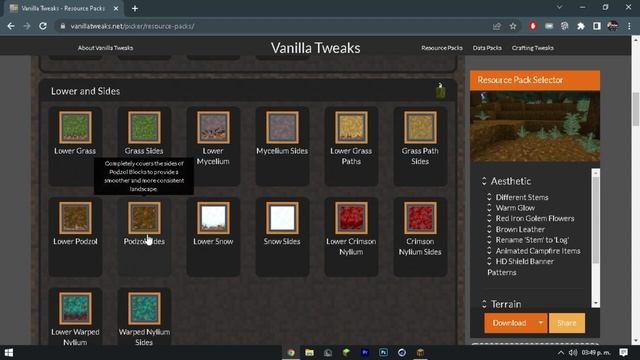Click the Lower and Sides category icon
The height and width of the screenshot is (360, 640).
point(440,91)
